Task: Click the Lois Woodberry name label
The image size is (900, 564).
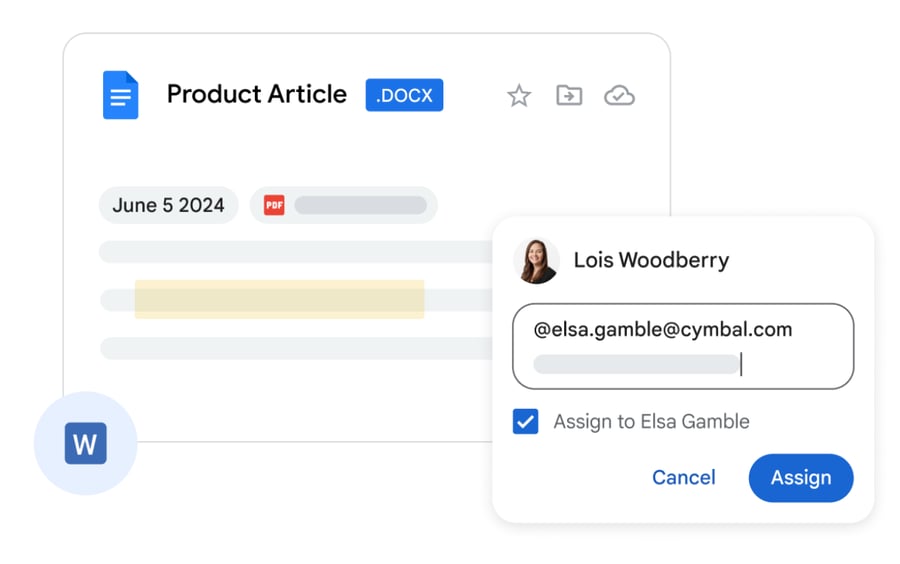Action: pos(651,260)
